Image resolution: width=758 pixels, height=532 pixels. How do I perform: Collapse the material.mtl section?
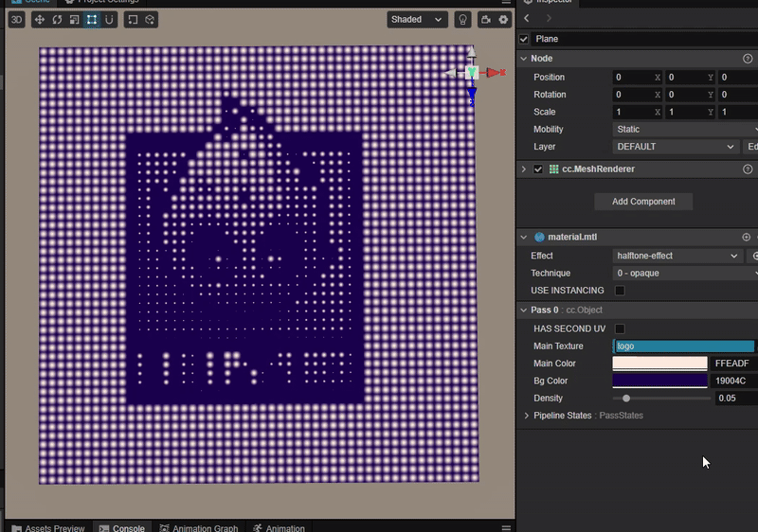[x=524, y=237]
